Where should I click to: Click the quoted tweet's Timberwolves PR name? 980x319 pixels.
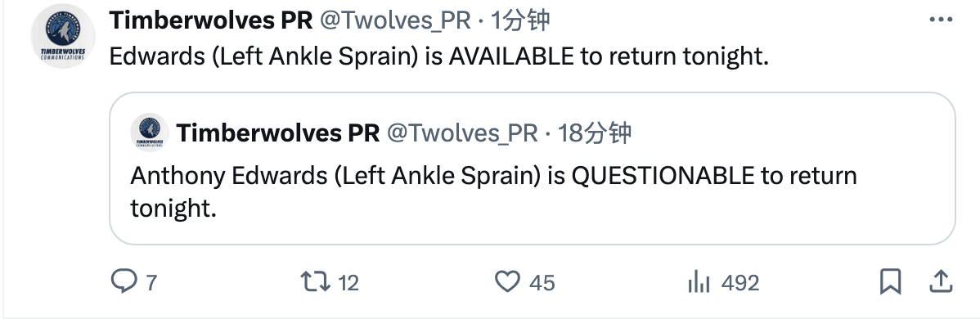(x=278, y=133)
